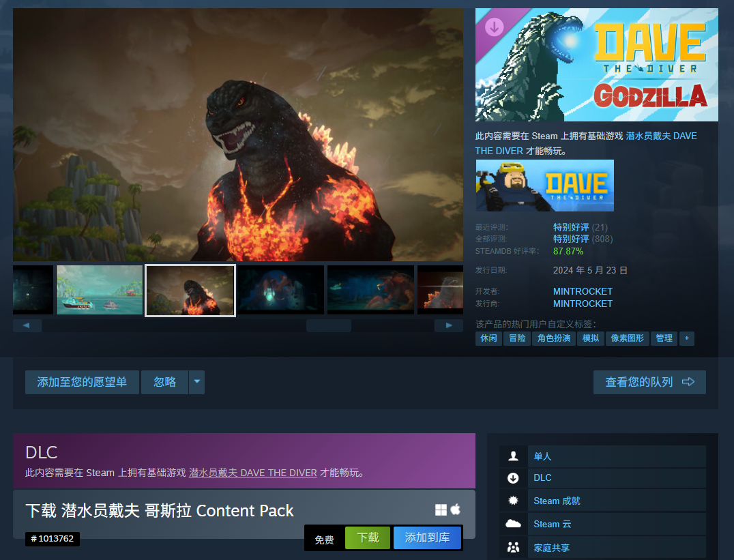734x560 pixels.
Task: Open the MINTROCKET developer link
Action: click(583, 291)
